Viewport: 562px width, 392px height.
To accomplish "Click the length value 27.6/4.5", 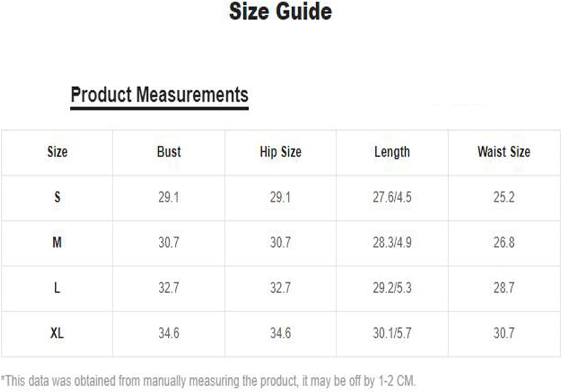I will [x=392, y=197].
